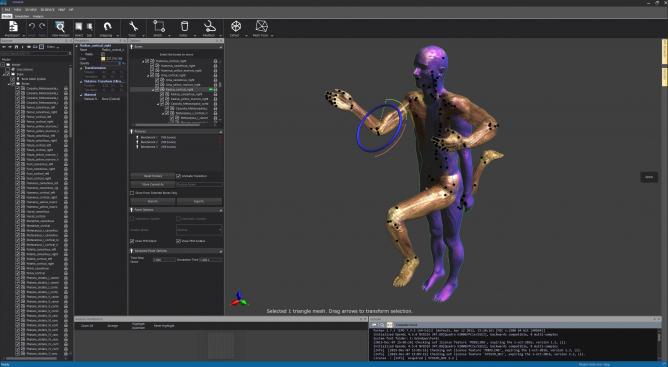Open the dropdown in Pose Options
Screen dimensions: 668x367
pyautogui.click(x=199, y=230)
